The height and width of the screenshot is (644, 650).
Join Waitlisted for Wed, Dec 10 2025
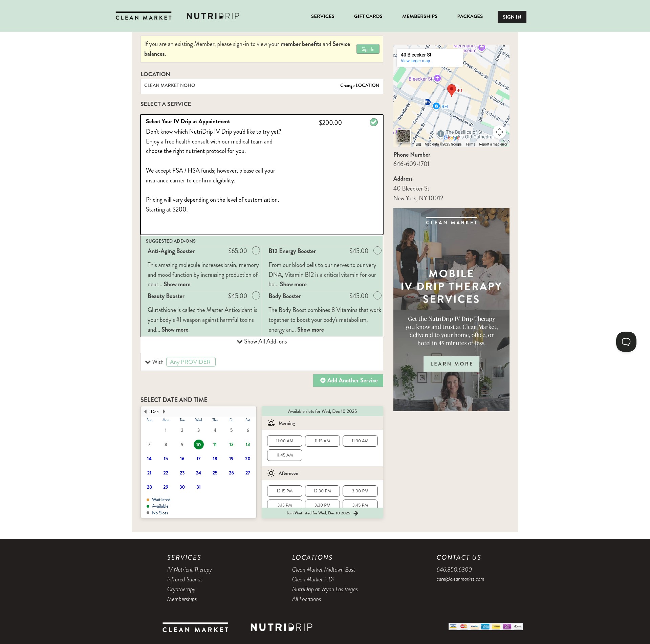point(322,513)
